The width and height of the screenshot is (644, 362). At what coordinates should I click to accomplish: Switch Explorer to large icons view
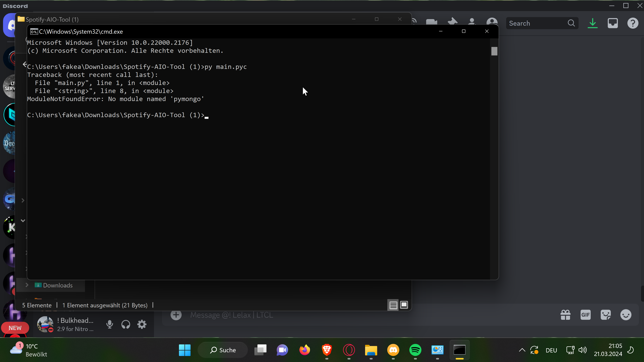tap(404, 305)
